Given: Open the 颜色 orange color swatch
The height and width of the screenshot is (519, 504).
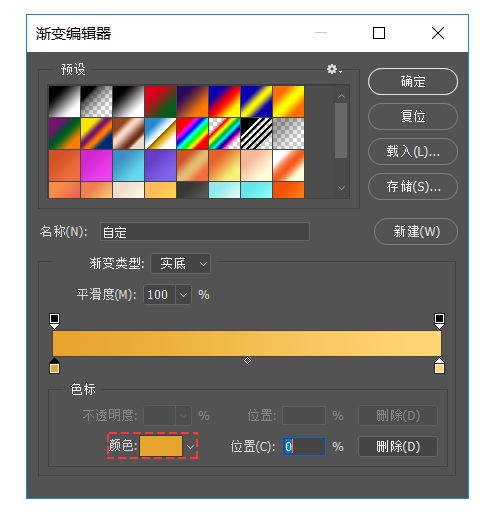Looking at the screenshot, I should 161,446.
